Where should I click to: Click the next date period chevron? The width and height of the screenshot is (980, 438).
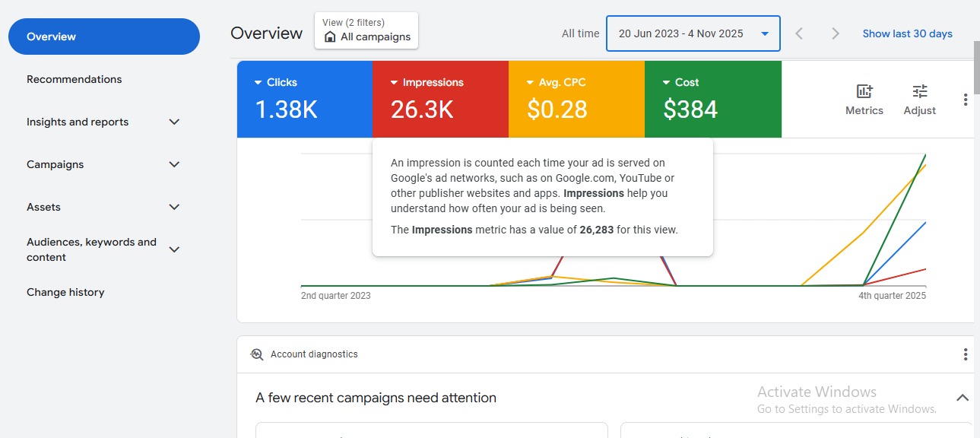(x=834, y=33)
